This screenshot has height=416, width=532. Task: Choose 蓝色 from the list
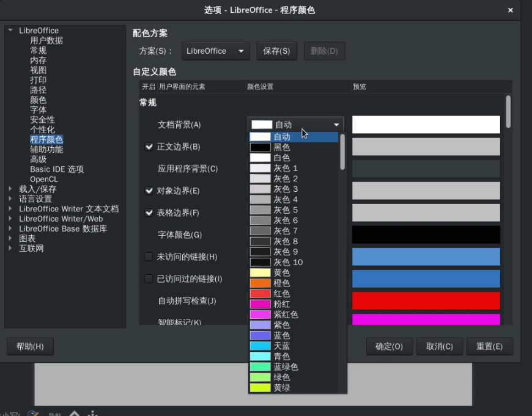[x=294, y=335]
